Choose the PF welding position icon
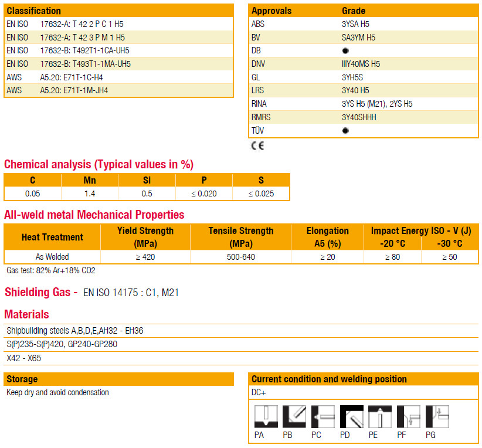 409,417
